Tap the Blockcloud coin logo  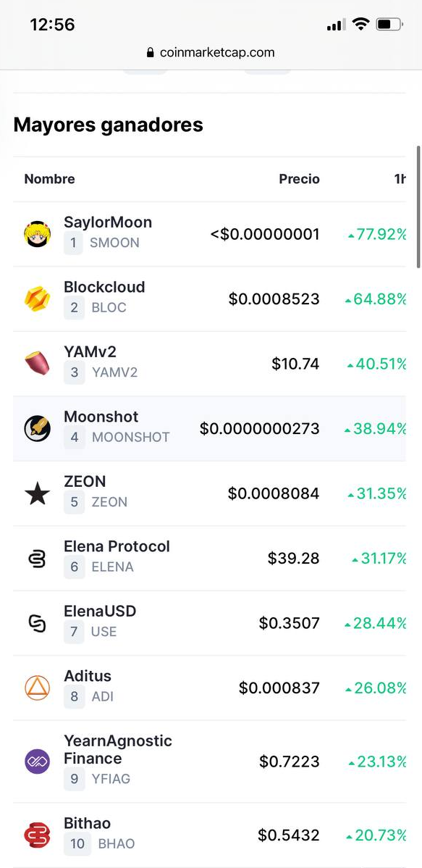click(x=37, y=299)
